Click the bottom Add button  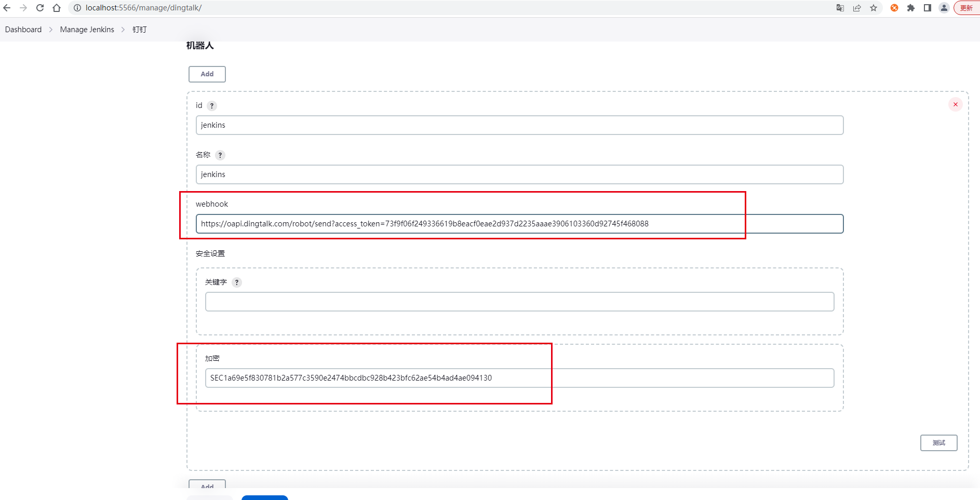(207, 484)
